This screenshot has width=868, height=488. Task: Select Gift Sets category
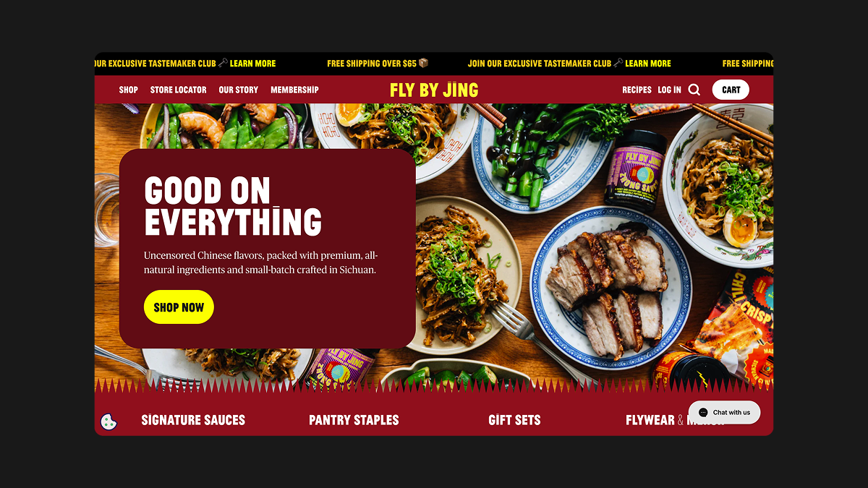tap(514, 420)
